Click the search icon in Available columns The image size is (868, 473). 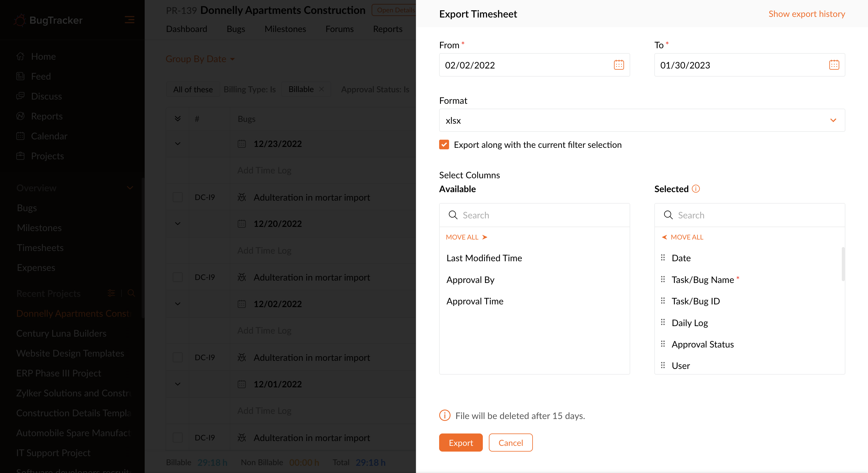[453, 215]
